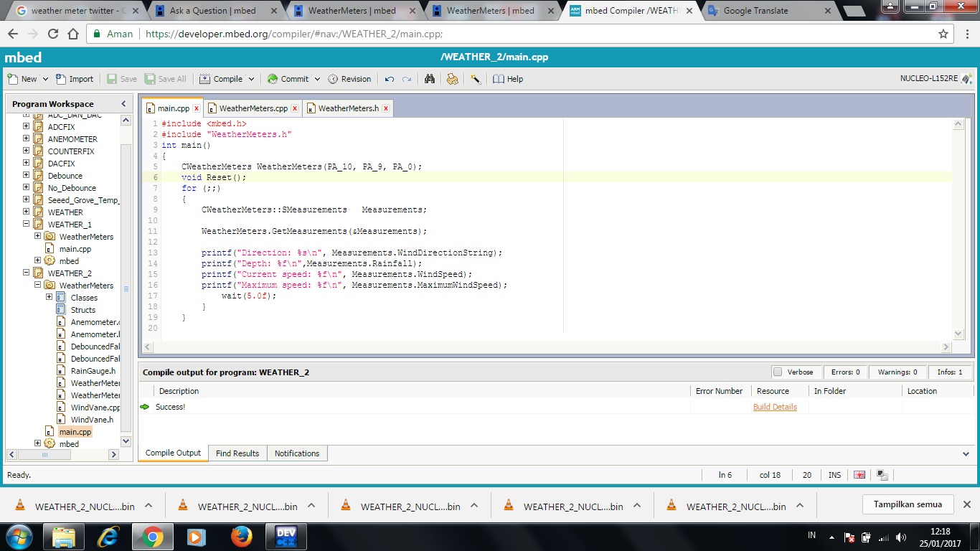This screenshot has height=551, width=980.
Task: Click the Print icon in the toolbar
Action: coord(452,79)
